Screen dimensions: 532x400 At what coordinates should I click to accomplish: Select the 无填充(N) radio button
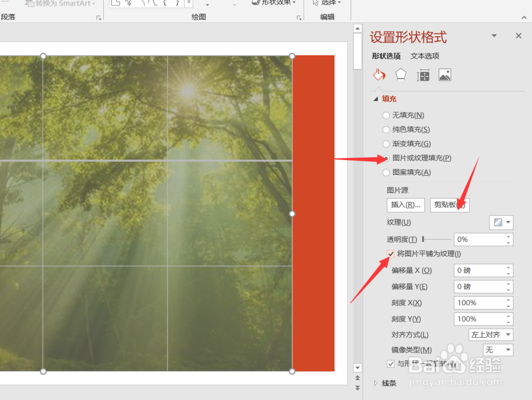pyautogui.click(x=386, y=116)
